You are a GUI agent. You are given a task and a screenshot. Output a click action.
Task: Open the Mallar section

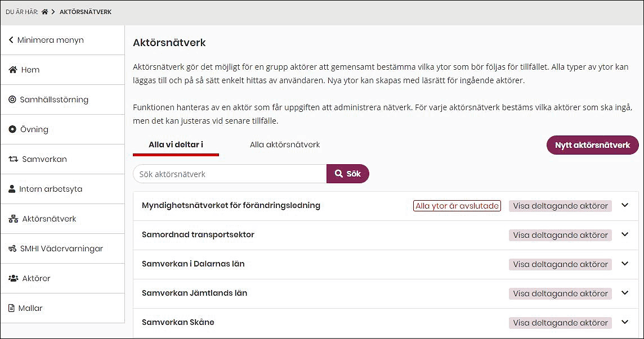[x=30, y=308]
